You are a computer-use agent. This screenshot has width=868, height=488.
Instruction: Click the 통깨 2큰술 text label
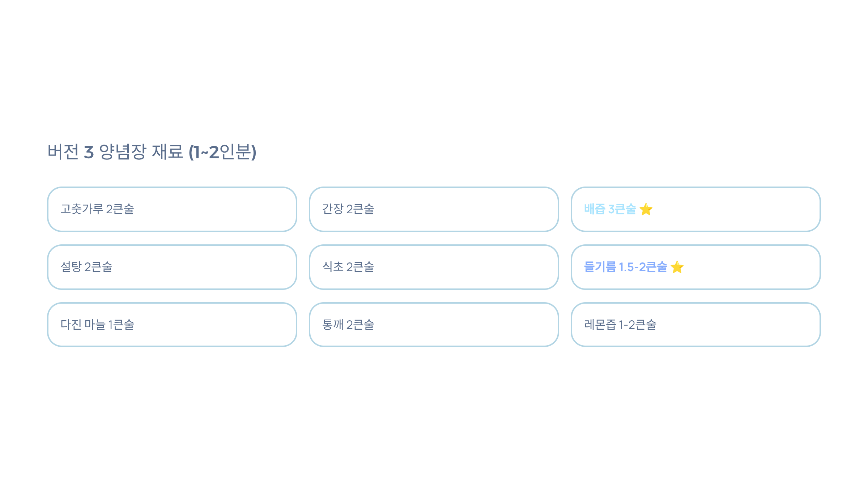click(348, 325)
